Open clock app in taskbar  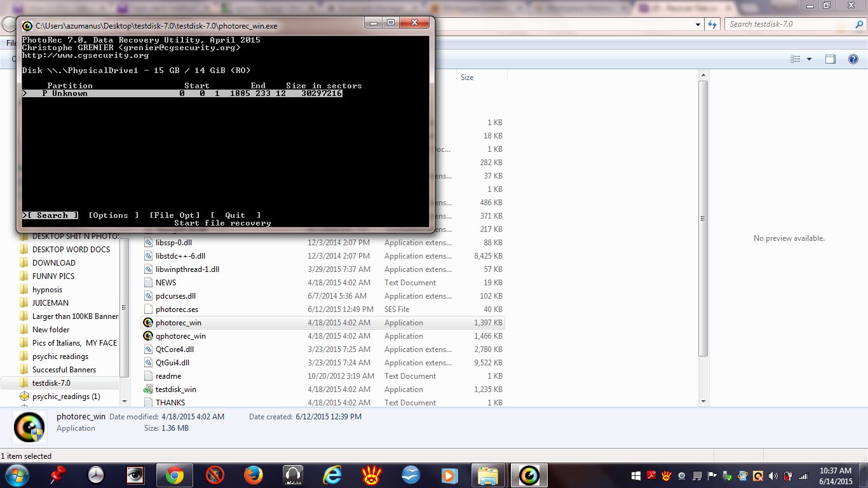coord(96,475)
